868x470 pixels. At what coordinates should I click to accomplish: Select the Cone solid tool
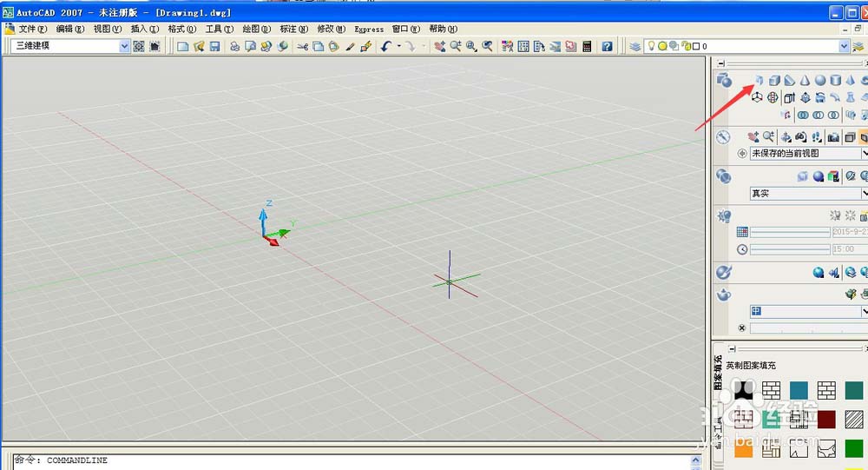tap(805, 81)
